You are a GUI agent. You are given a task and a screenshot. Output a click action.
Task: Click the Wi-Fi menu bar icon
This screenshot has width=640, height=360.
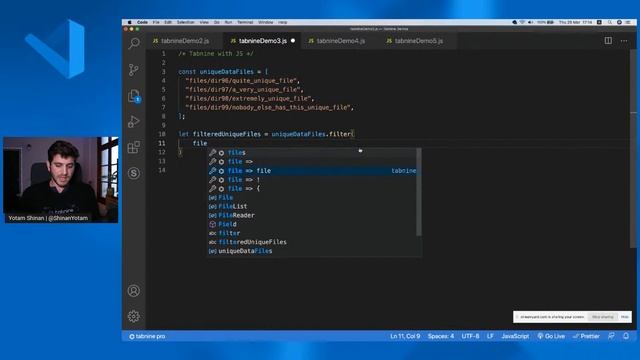[522, 22]
